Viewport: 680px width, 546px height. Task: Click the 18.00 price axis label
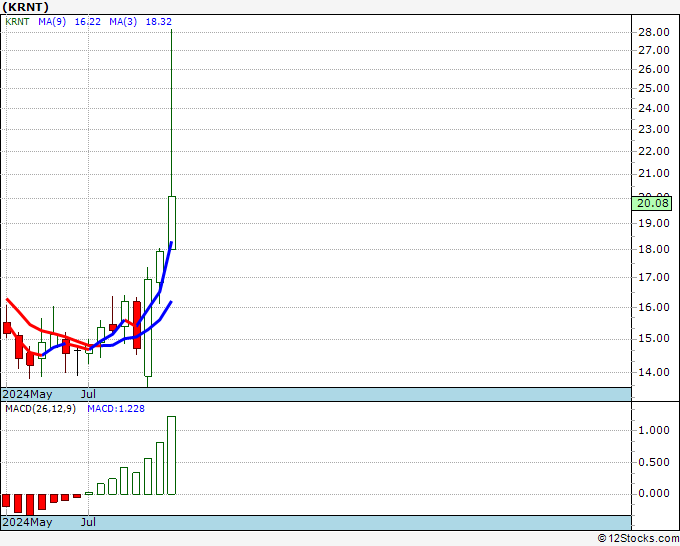[654, 249]
